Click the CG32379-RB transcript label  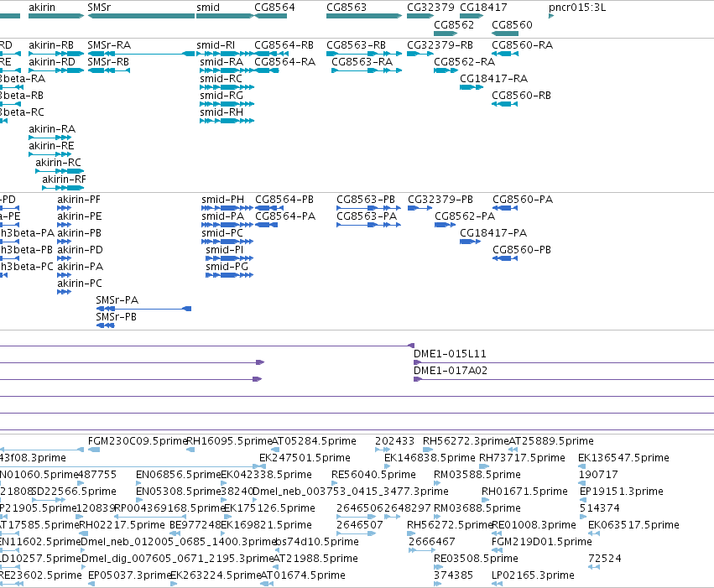[440, 45]
